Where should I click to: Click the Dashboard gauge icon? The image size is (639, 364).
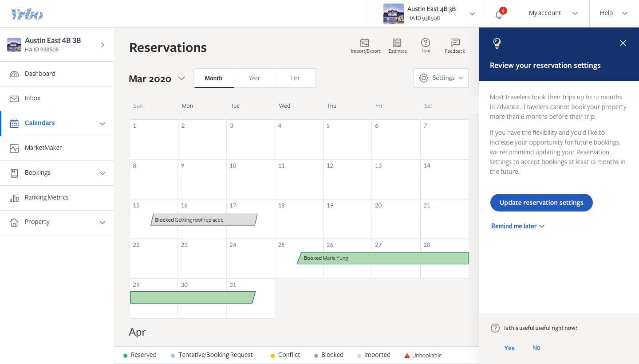(14, 74)
